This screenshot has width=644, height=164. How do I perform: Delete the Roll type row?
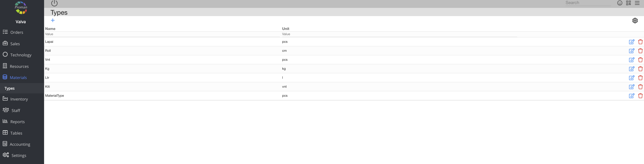click(640, 51)
